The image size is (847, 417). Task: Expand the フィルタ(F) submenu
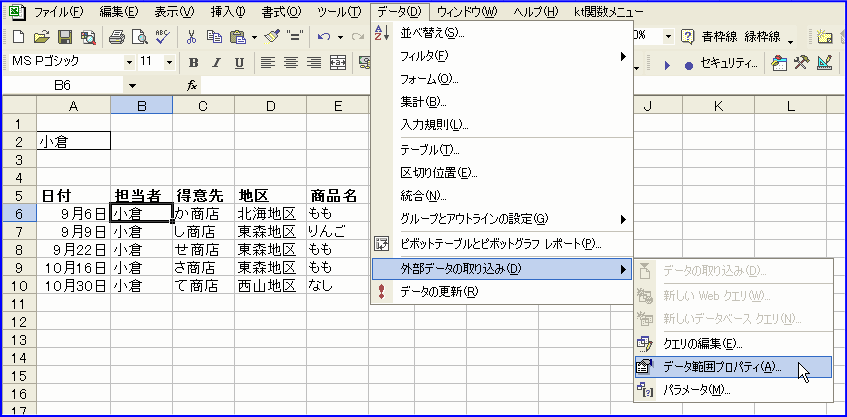502,56
